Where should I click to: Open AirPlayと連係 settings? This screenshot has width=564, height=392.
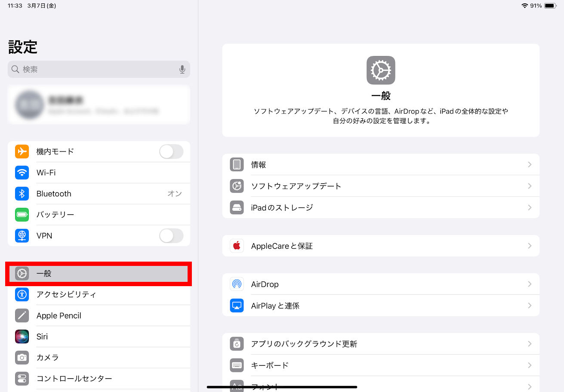(x=275, y=306)
